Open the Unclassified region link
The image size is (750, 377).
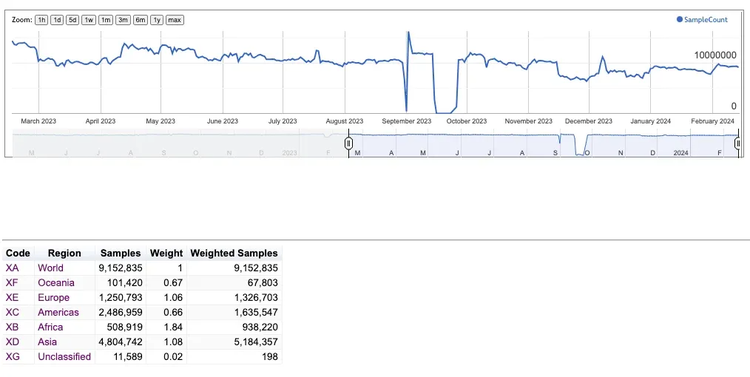pos(64,357)
